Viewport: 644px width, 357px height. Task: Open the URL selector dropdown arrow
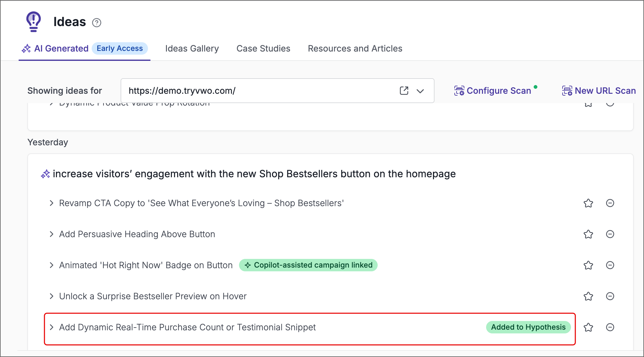[x=420, y=91]
